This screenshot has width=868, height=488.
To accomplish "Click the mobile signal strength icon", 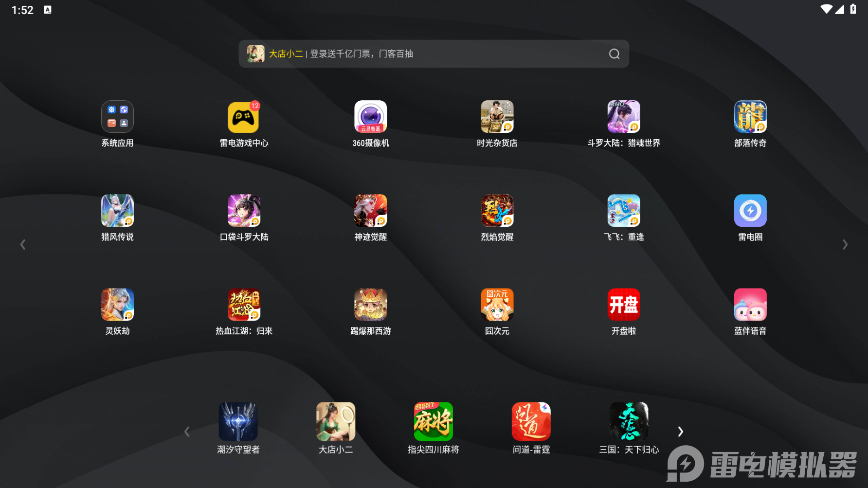I will click(839, 9).
